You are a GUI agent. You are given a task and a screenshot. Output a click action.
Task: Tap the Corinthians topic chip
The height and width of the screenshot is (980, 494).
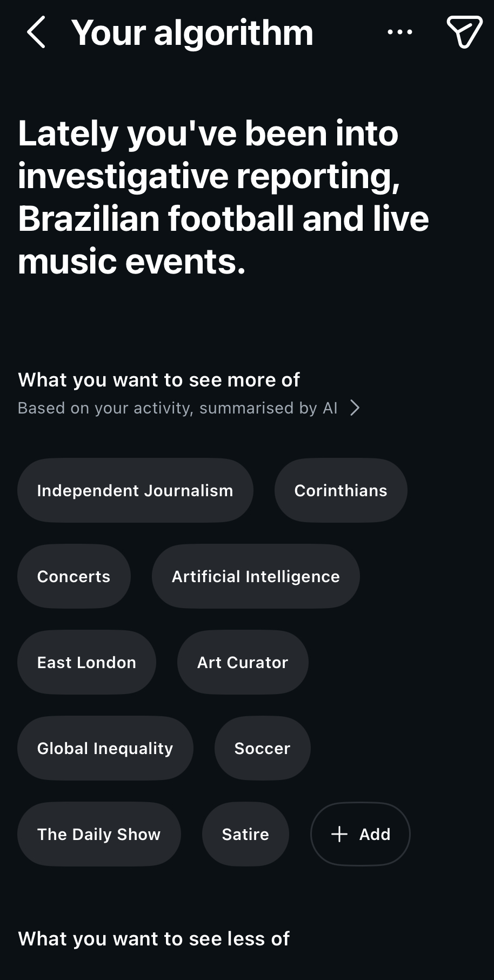click(341, 490)
